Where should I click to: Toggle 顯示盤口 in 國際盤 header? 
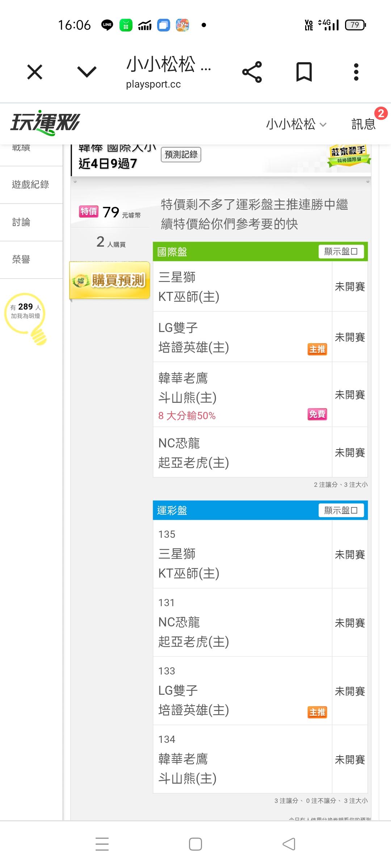[341, 251]
